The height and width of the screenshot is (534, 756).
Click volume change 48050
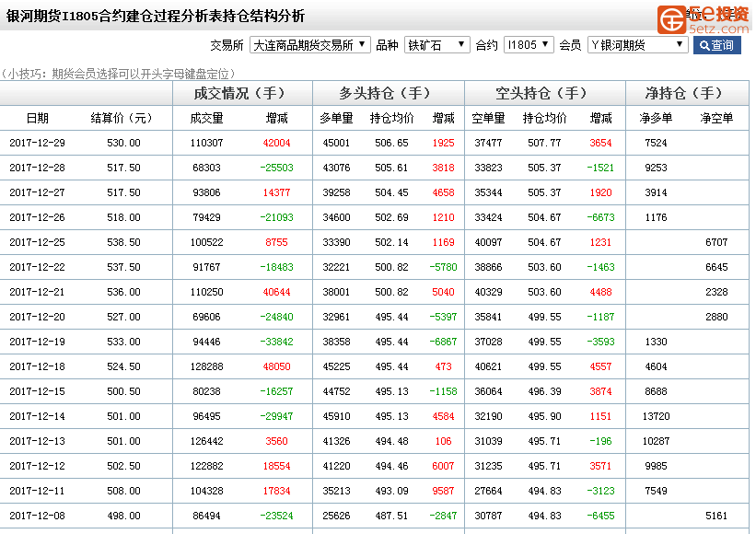(277, 366)
